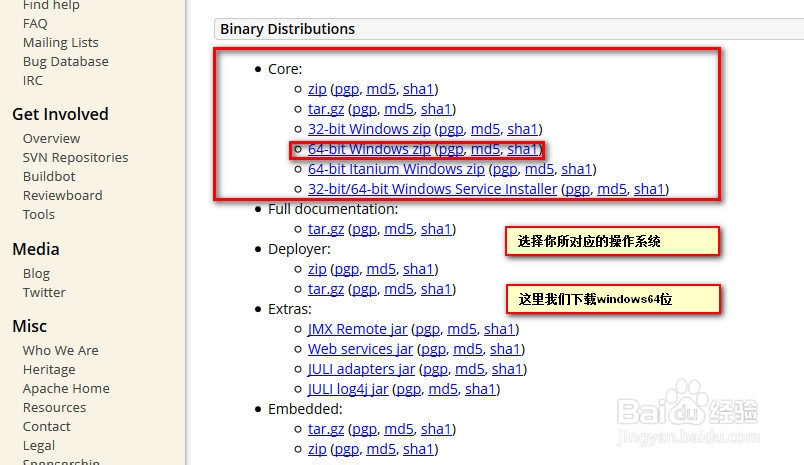Image resolution: width=804 pixels, height=465 pixels.
Task: Download the Core zip distribution
Action: 317,89
